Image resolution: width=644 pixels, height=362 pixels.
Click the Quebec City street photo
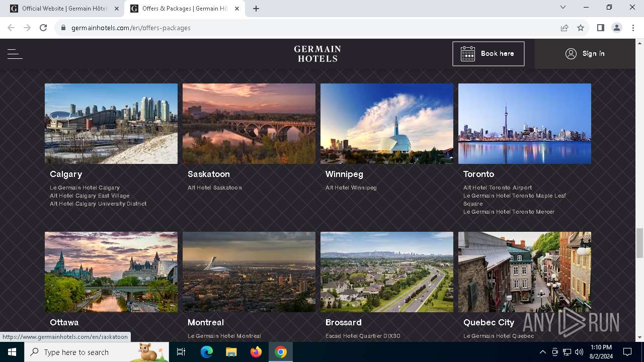click(525, 272)
